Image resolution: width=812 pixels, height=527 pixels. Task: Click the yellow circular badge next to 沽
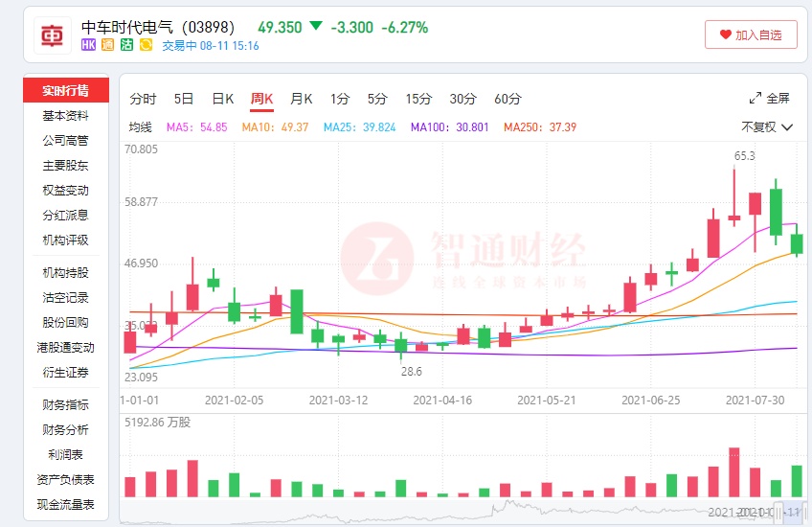(147, 45)
